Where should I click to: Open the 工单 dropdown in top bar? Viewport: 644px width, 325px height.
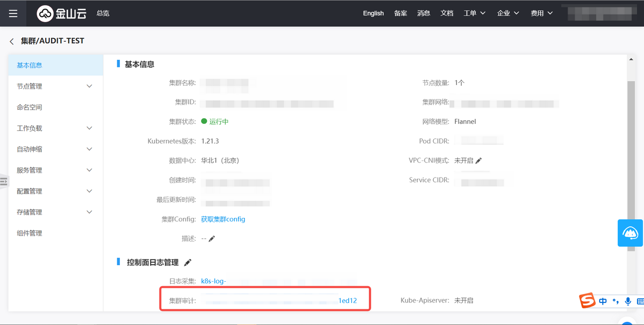click(x=474, y=14)
